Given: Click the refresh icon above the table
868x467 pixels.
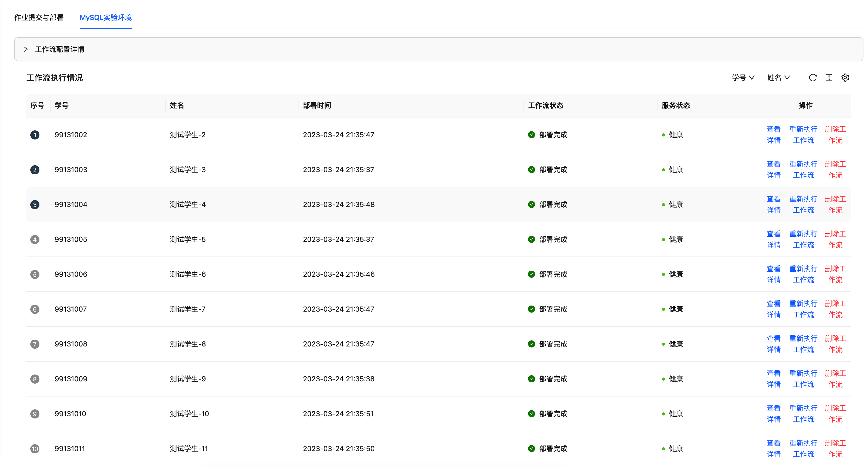Looking at the screenshot, I should (812, 78).
